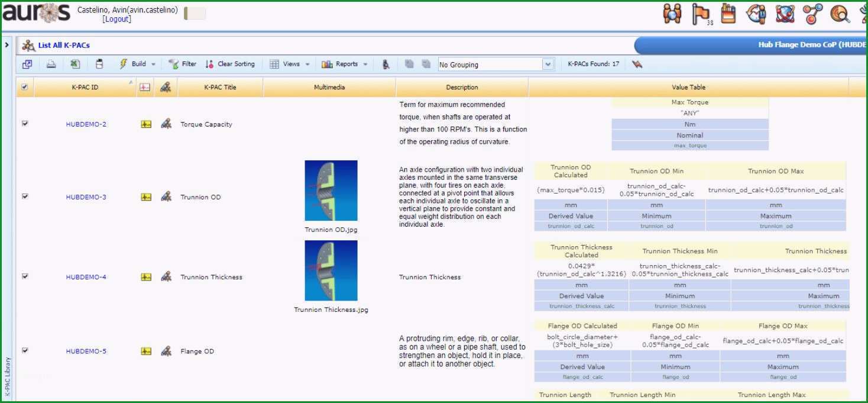Click the save disk toolbar icon
Viewport: 868px width, 403px height.
tap(99, 64)
